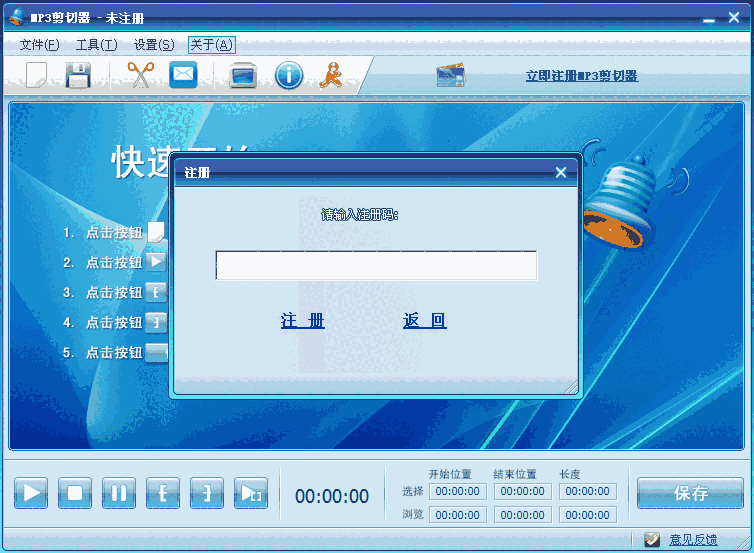Minimize the MP3剪切器 window
754x553 pixels.
[709, 20]
